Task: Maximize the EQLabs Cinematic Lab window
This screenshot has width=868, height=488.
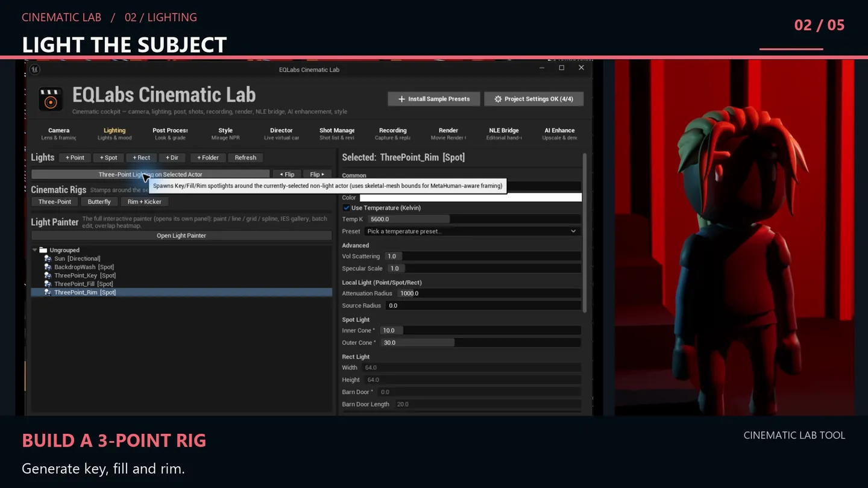Action: 561,68
